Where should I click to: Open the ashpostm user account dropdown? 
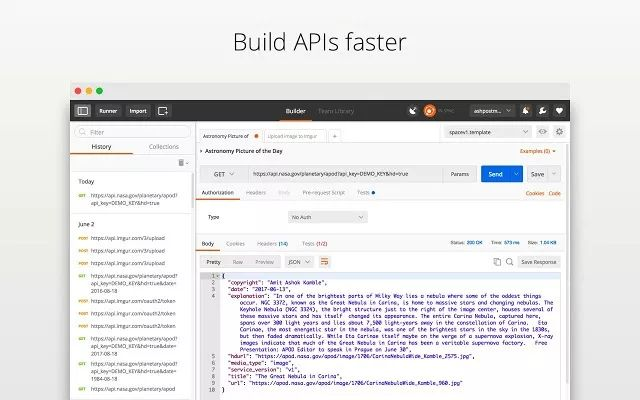492,111
